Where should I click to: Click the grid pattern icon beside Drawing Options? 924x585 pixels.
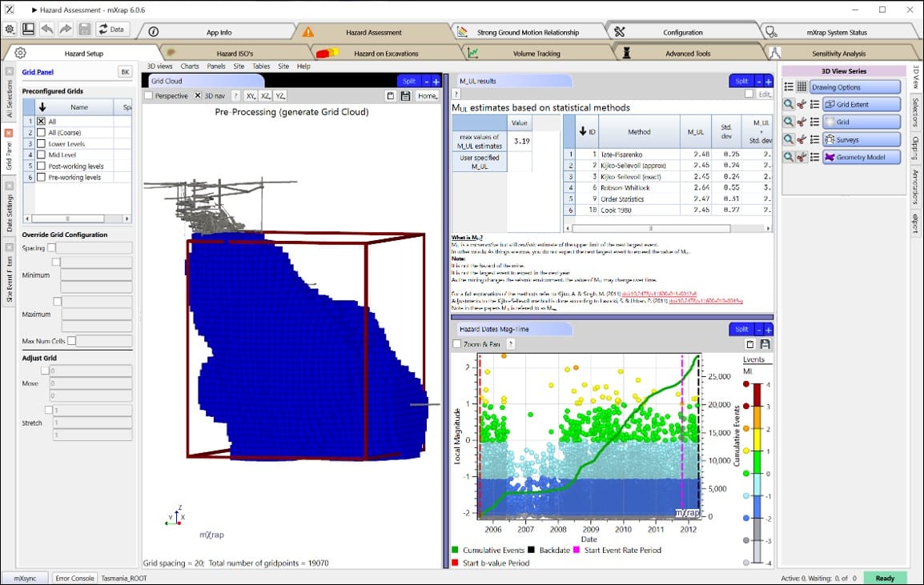pos(801,87)
